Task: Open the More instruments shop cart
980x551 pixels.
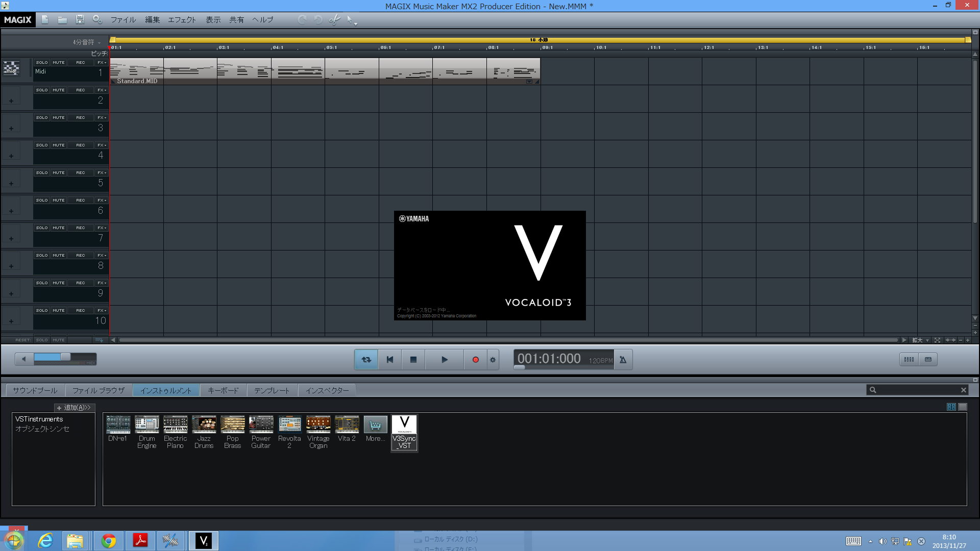Action: (x=375, y=429)
